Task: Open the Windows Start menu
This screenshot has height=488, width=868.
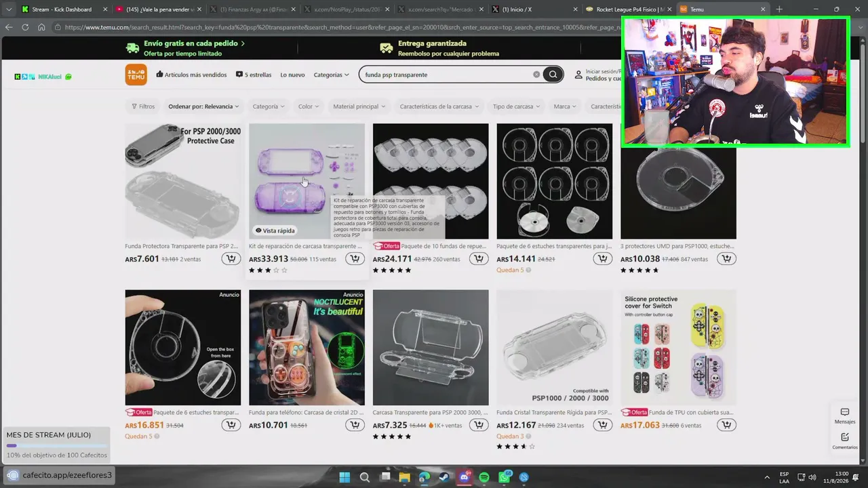Action: (344, 477)
